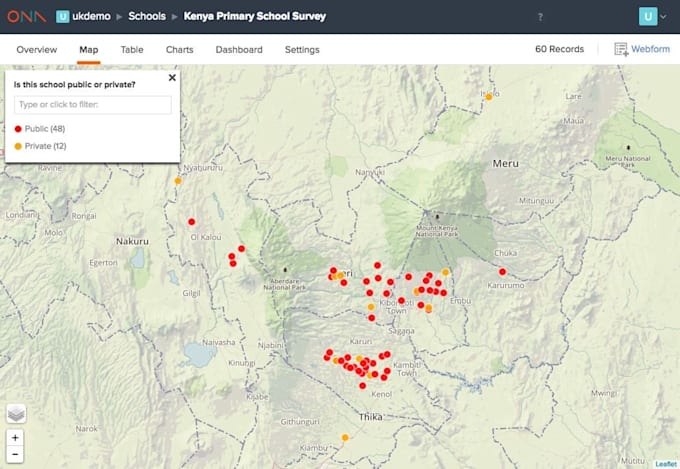The image size is (680, 469).
Task: Switch to the Table tab
Action: point(132,49)
